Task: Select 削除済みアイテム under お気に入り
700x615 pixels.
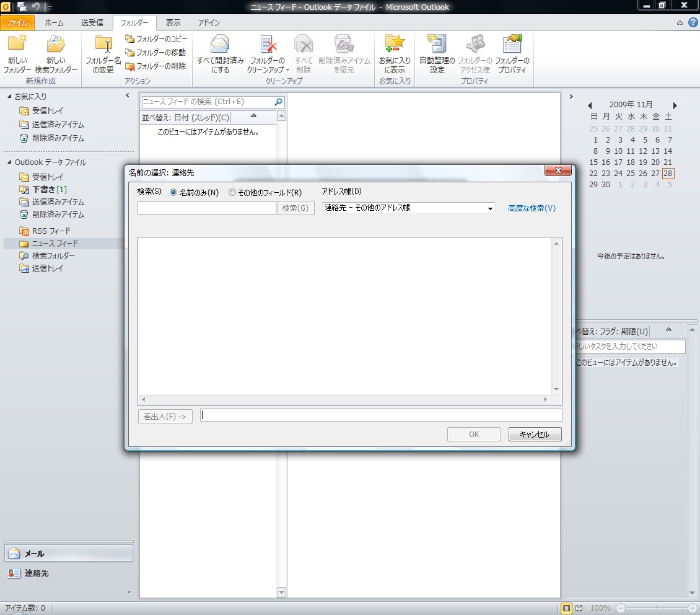Action: (51, 138)
